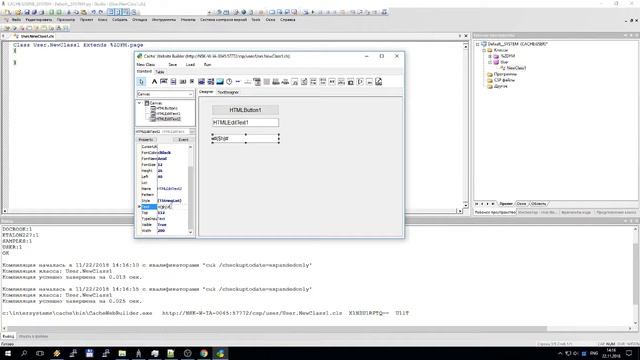Pick the Label 'A' component tool

coord(154,82)
